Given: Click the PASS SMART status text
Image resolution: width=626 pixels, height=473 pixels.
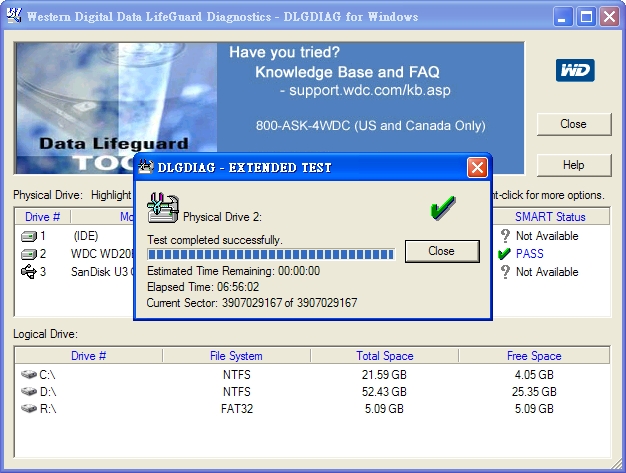Looking at the screenshot, I should (530, 254).
